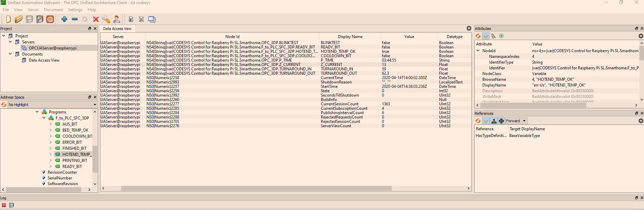Click the green circle target icon in Attributes

501,36
